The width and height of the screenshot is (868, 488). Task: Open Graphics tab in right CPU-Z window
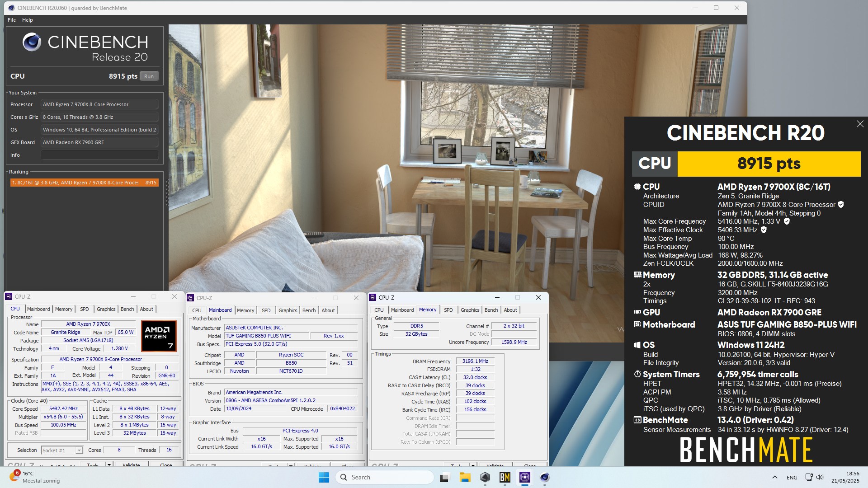[470, 310]
